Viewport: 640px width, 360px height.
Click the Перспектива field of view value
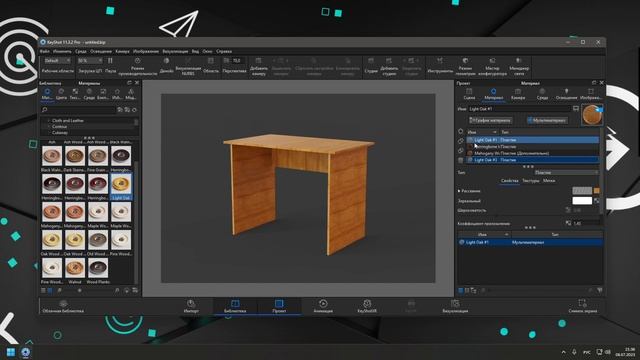pyautogui.click(x=236, y=60)
